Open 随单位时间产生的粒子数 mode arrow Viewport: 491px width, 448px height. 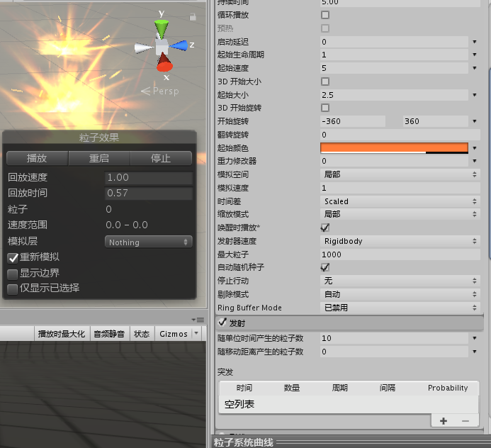tap(475, 338)
